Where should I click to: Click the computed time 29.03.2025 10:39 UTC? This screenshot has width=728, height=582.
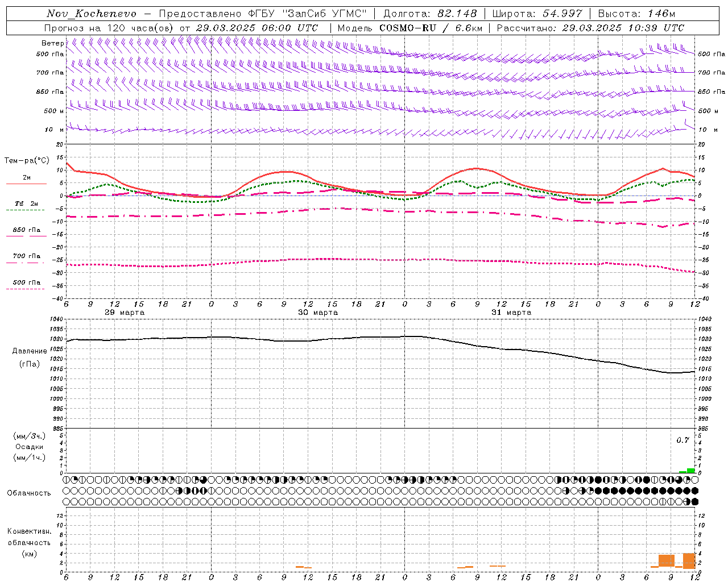point(623,28)
